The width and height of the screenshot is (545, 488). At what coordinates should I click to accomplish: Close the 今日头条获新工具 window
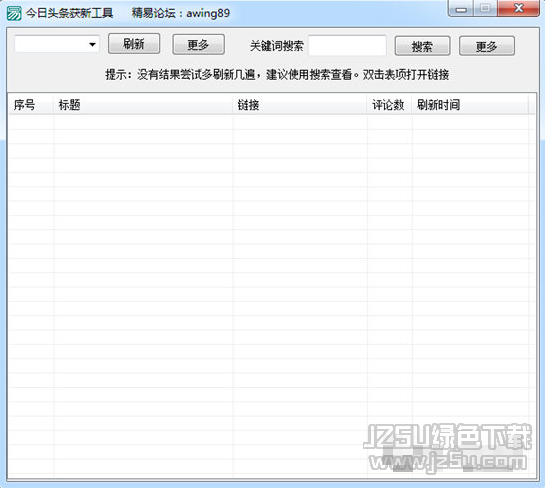(x=518, y=8)
